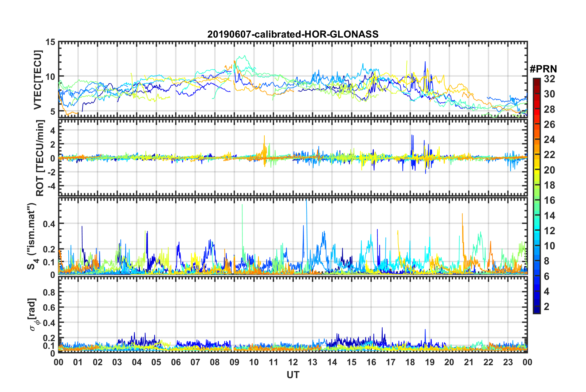This screenshot has height=392, width=586.
Task: Click the sigma phi [rad] axis label
Action: (x=33, y=314)
